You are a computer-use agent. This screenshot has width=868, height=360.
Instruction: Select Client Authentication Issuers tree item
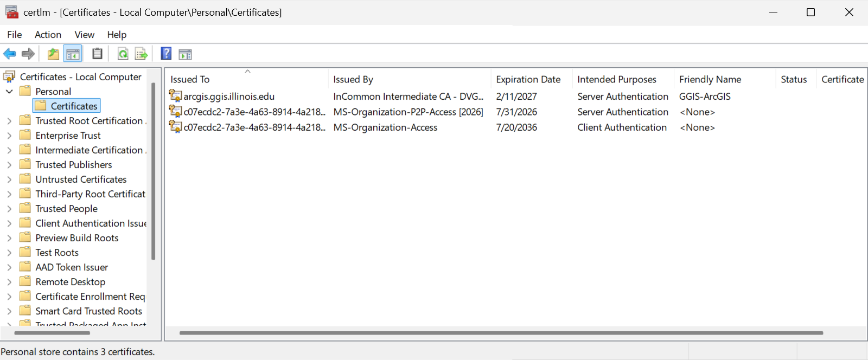91,223
